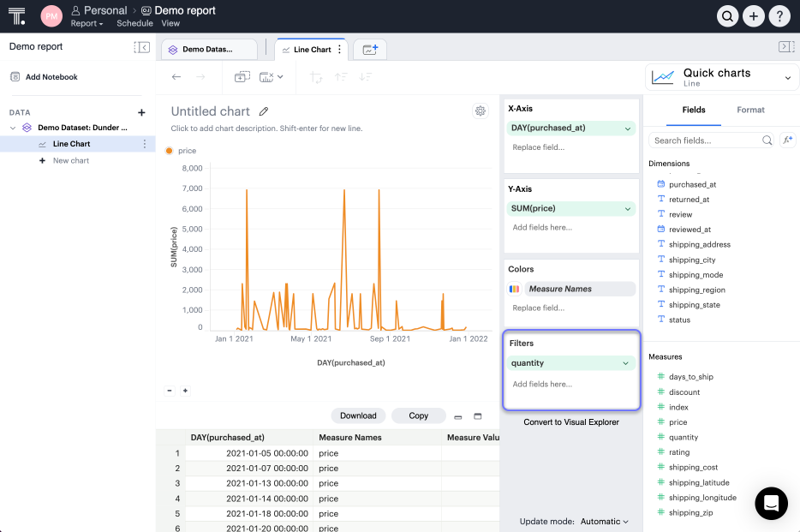800x532 pixels.
Task: Click the help question mark icon
Action: 779,15
